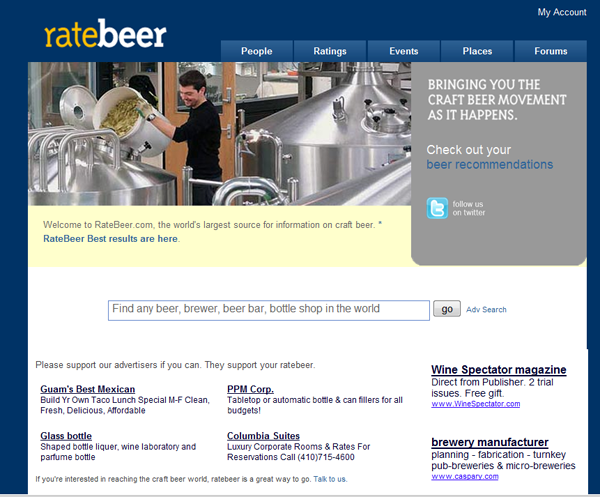The height and width of the screenshot is (497, 600).
Task: Open Adv Search link
Action: point(486,310)
